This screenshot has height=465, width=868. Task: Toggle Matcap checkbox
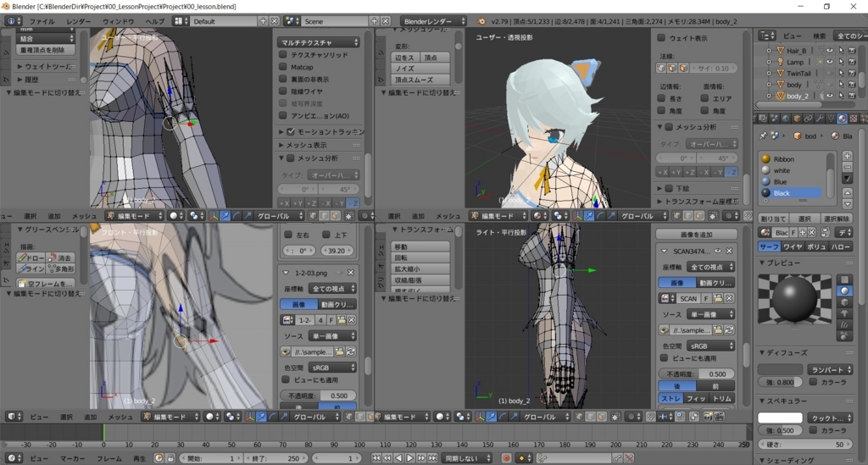[x=283, y=67]
